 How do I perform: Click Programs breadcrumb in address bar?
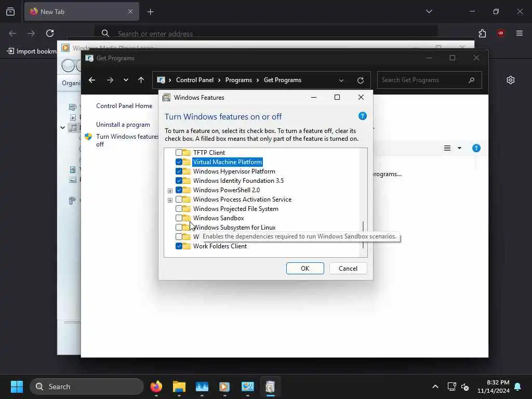238,80
